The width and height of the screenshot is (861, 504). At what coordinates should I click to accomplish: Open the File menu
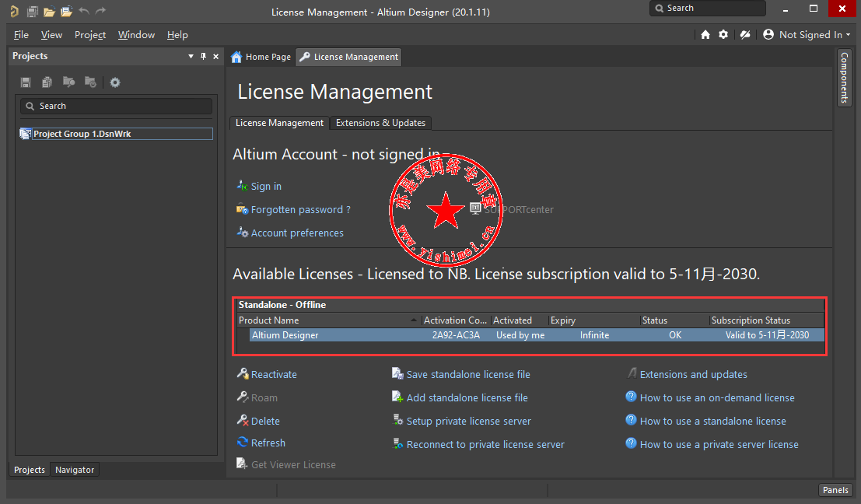click(22, 34)
